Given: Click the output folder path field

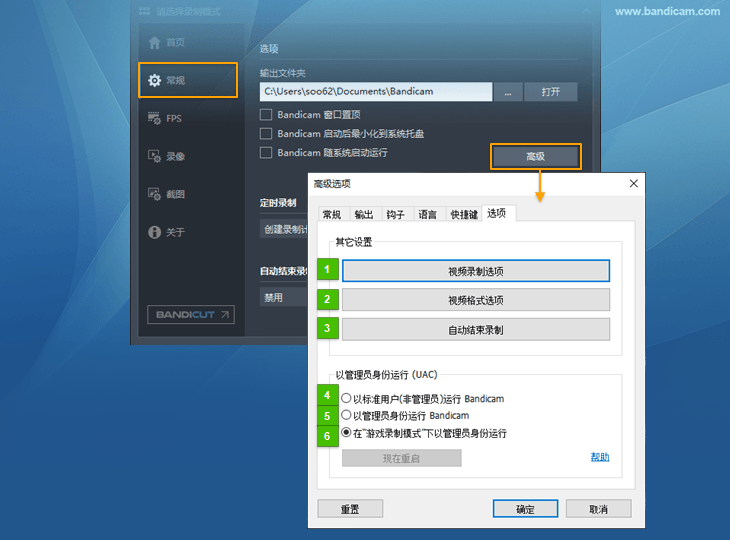Looking at the screenshot, I should click(x=376, y=92).
